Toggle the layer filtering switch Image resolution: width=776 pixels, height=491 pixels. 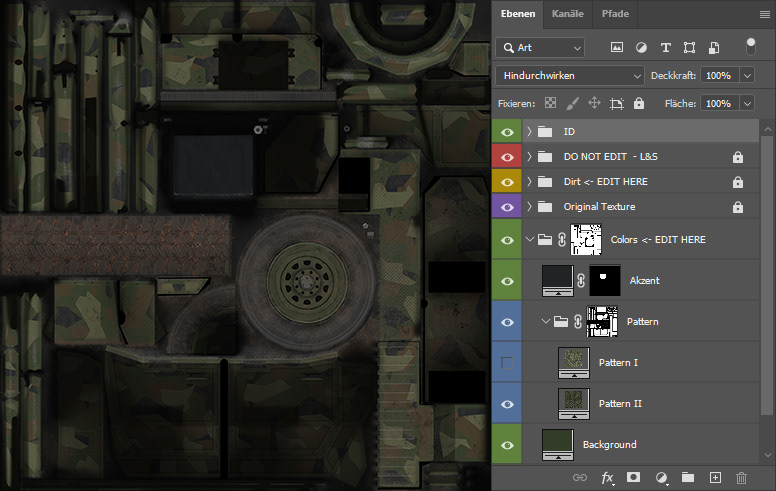tap(751, 47)
